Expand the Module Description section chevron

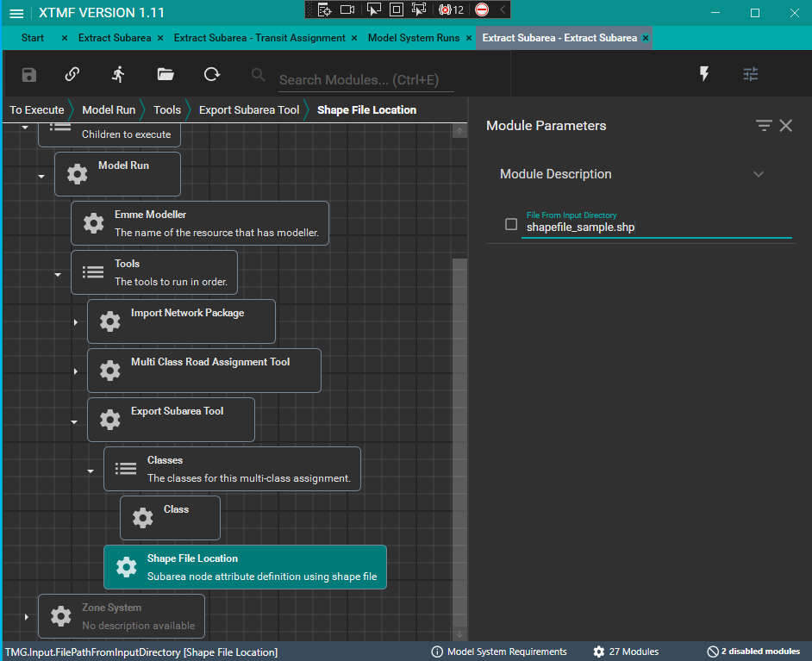[759, 174]
